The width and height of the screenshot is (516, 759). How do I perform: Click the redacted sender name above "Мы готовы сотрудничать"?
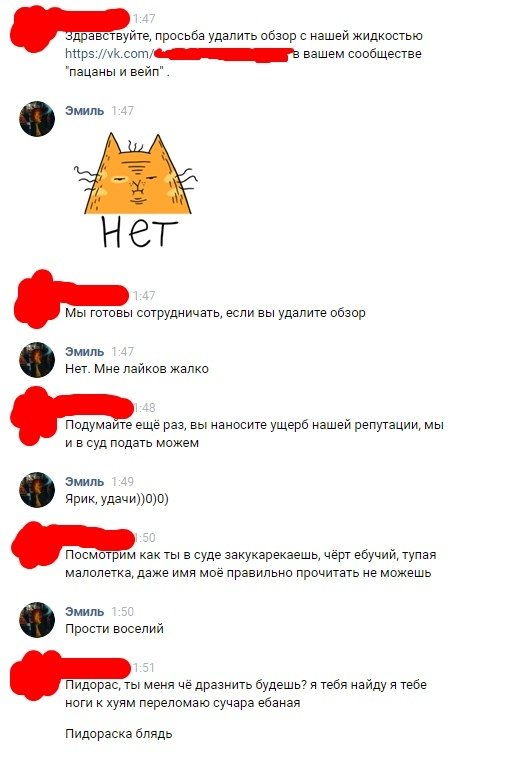(x=73, y=295)
